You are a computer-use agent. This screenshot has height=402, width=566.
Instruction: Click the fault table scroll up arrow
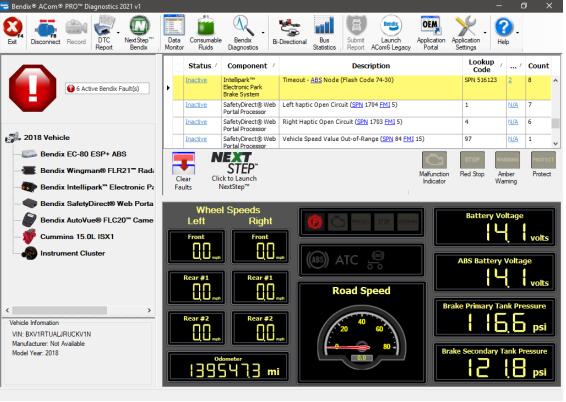pos(556,80)
